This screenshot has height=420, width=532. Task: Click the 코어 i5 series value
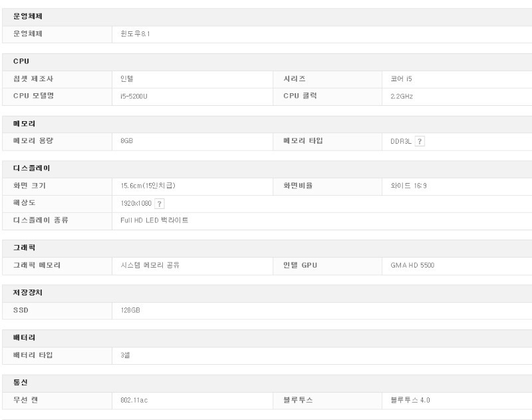coord(402,79)
